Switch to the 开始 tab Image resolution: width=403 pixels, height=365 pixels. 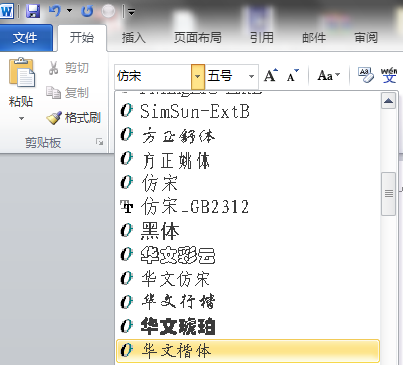[82, 38]
